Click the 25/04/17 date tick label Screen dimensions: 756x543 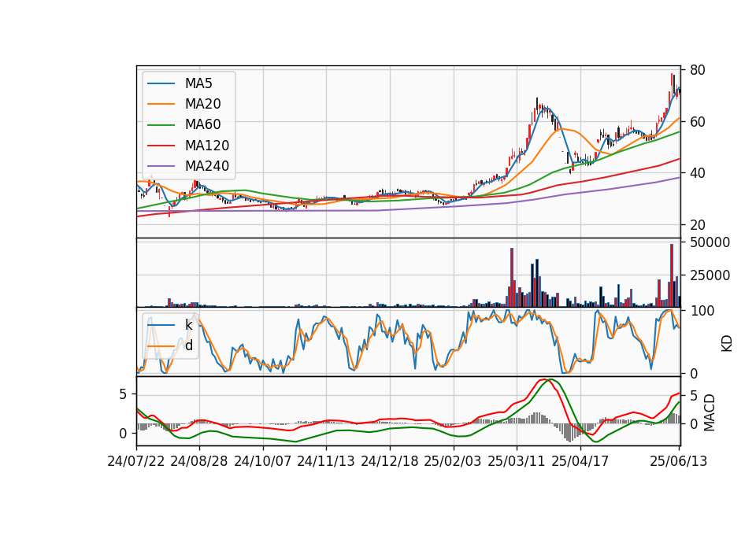(x=580, y=461)
